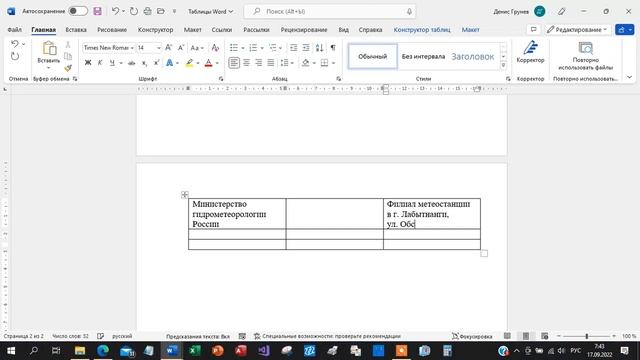Click the 'Корректор' editor button
Screen dimensions: 640x360
coord(530,52)
